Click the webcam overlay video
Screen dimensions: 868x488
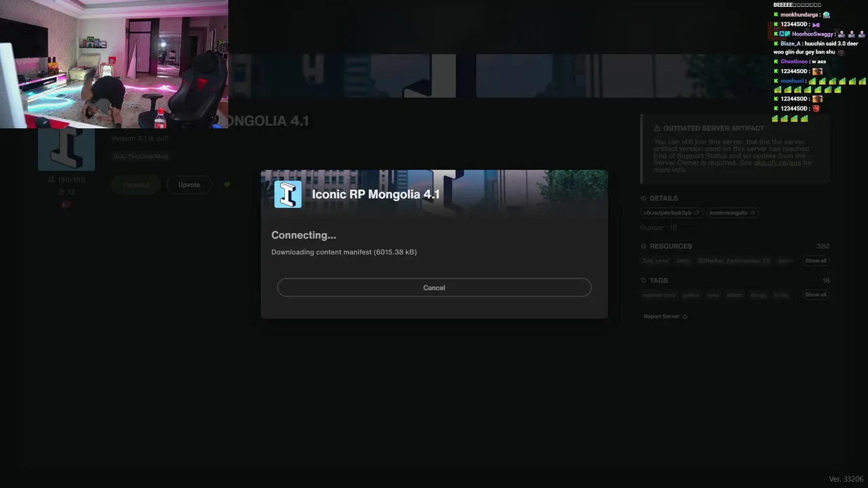[x=114, y=64]
